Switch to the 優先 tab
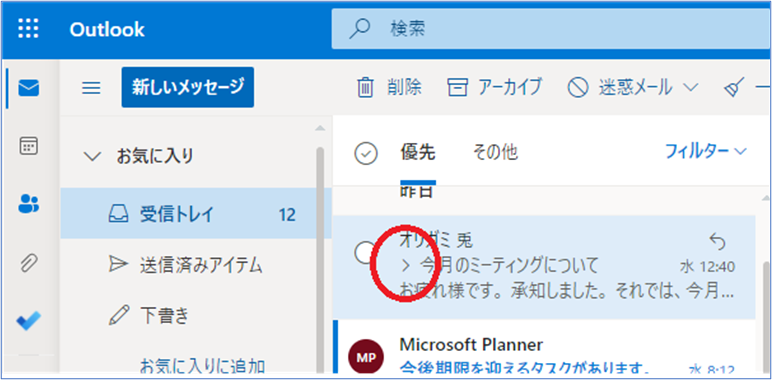The height and width of the screenshot is (380, 772). (418, 153)
